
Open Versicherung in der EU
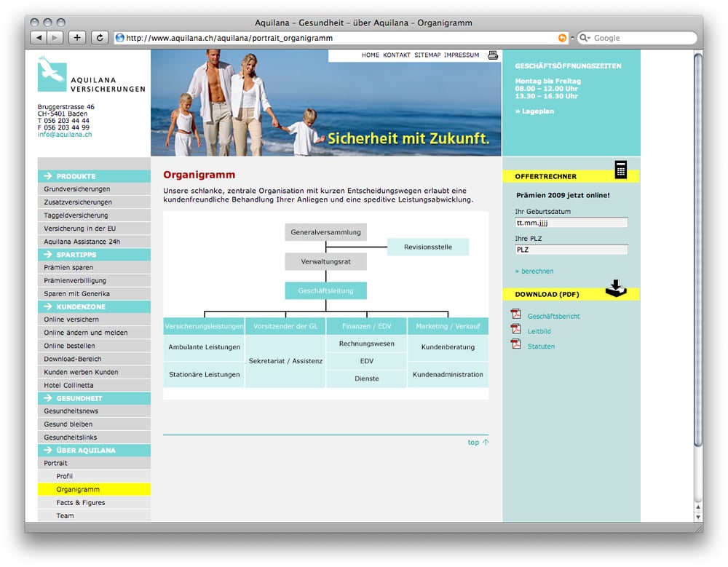point(94,229)
